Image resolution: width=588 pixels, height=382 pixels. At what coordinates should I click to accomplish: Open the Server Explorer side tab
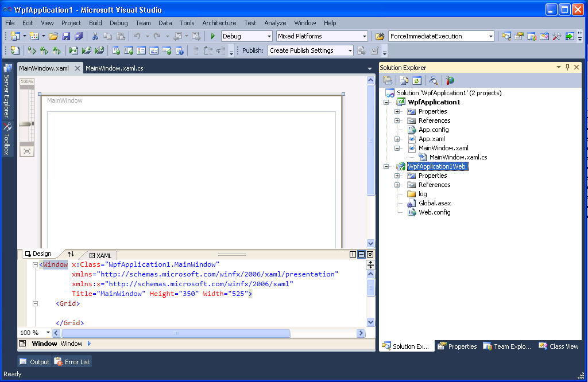pyautogui.click(x=7, y=91)
